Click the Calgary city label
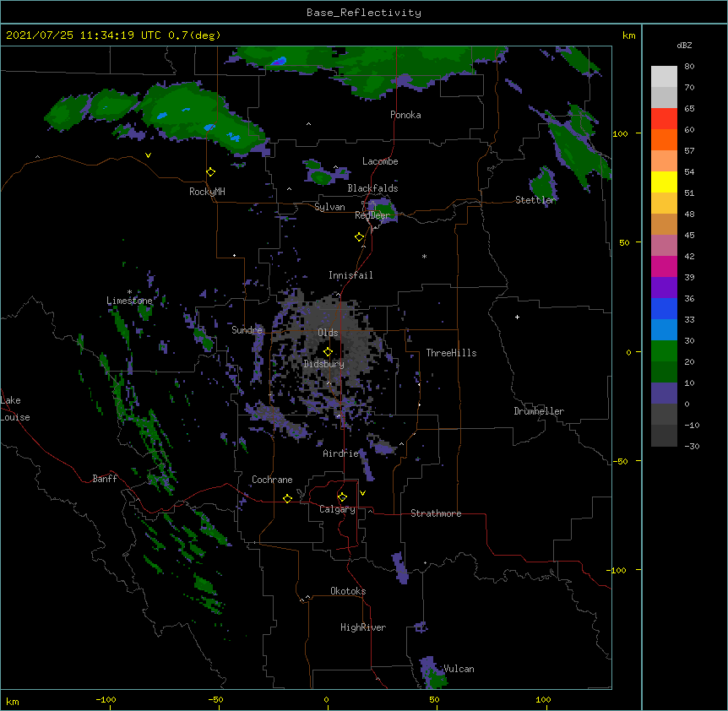The height and width of the screenshot is (711, 728). click(337, 509)
